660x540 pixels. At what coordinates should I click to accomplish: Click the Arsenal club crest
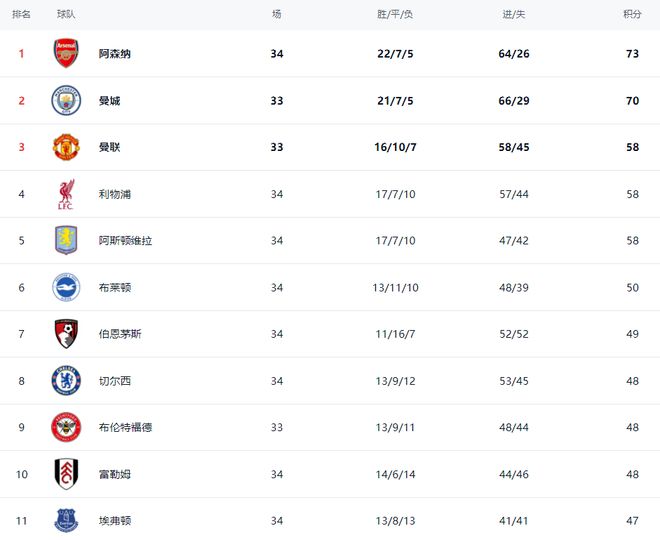point(66,54)
